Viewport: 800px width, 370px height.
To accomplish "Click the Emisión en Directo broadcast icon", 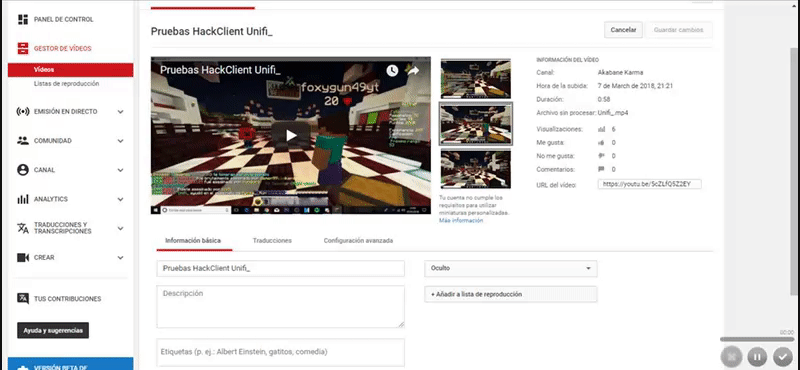I will point(22,111).
